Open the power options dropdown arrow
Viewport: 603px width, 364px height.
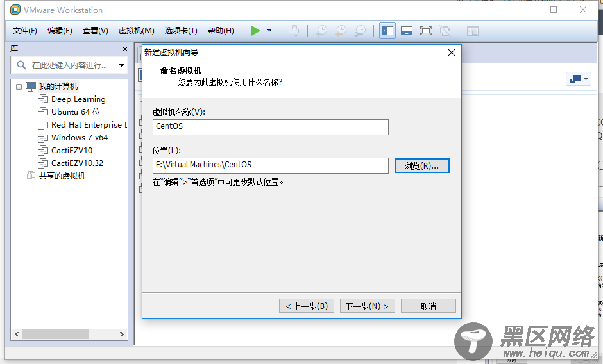click(269, 31)
